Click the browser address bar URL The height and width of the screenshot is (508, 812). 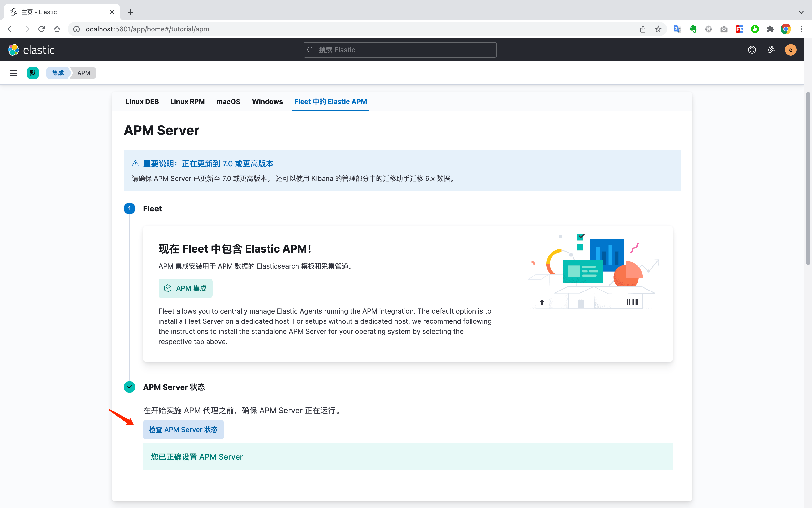(x=146, y=29)
